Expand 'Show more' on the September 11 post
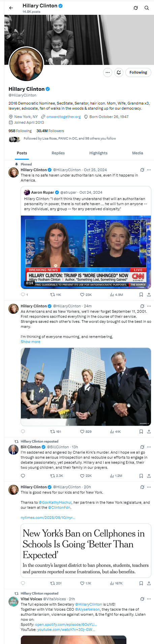Screen dimensions: 154x644 coord(30,342)
